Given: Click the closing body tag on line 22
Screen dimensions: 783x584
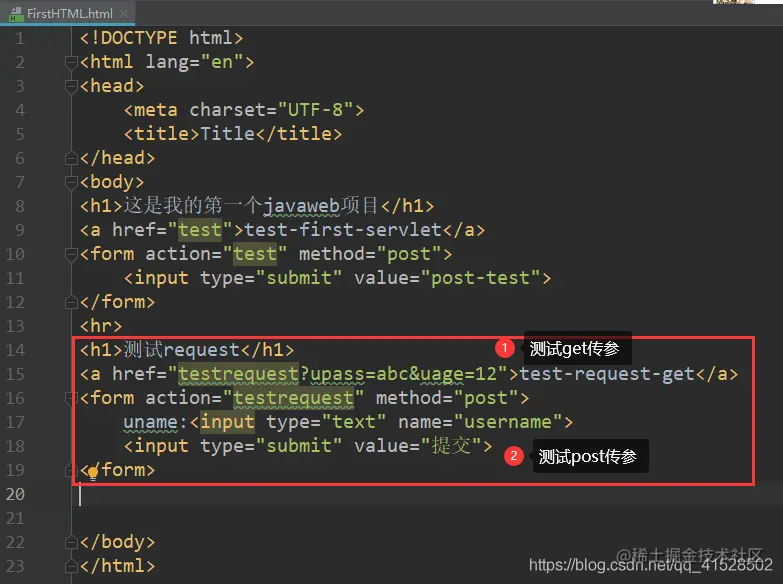Looking at the screenshot, I should (x=117, y=542).
